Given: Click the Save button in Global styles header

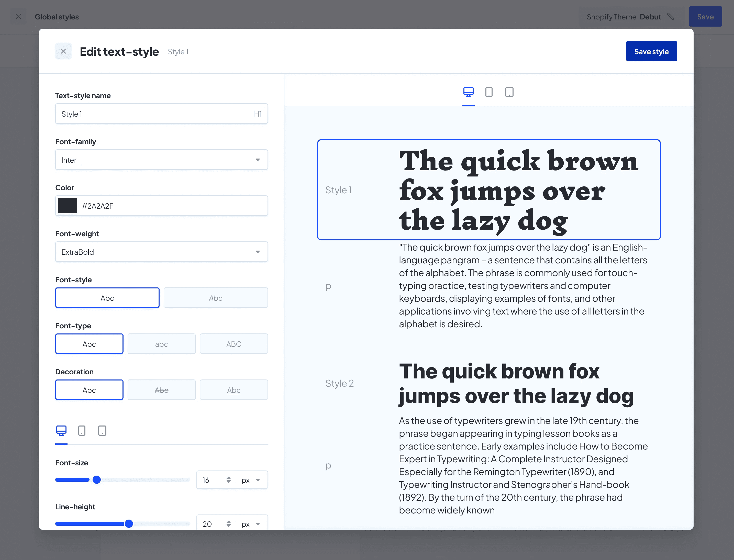Looking at the screenshot, I should (705, 17).
